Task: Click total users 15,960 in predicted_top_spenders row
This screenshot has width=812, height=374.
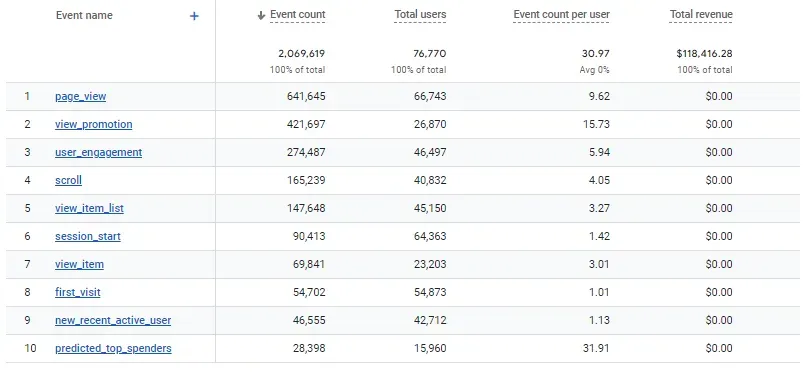Action: tap(430, 348)
